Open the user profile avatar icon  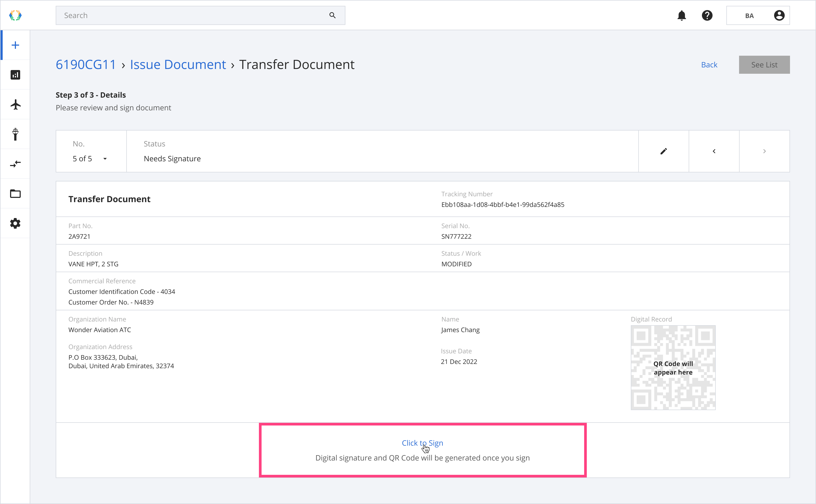click(779, 15)
